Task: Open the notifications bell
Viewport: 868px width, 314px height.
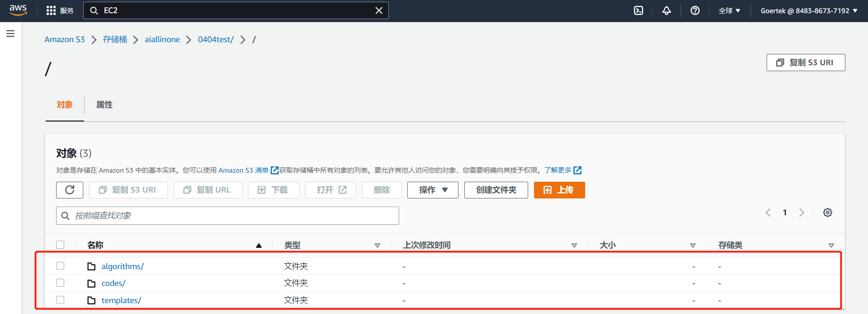Action: [x=666, y=10]
